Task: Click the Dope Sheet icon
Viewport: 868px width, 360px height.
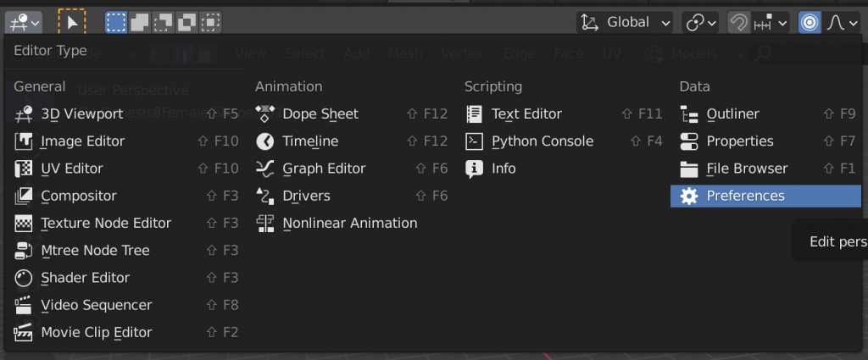Action: pos(265,114)
